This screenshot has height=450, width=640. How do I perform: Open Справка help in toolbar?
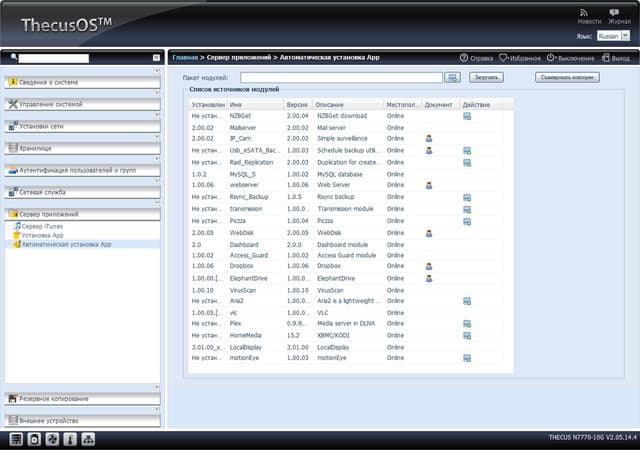coord(476,58)
